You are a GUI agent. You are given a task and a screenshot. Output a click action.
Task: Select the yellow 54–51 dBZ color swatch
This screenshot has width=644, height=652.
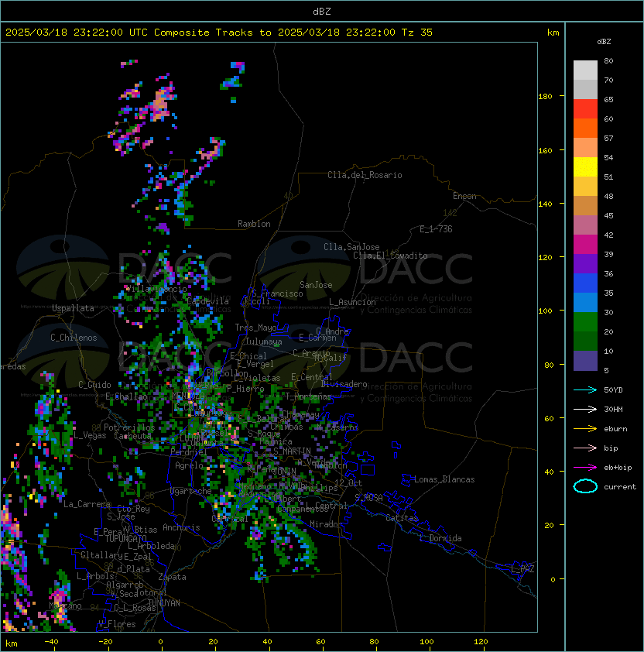coord(585,167)
